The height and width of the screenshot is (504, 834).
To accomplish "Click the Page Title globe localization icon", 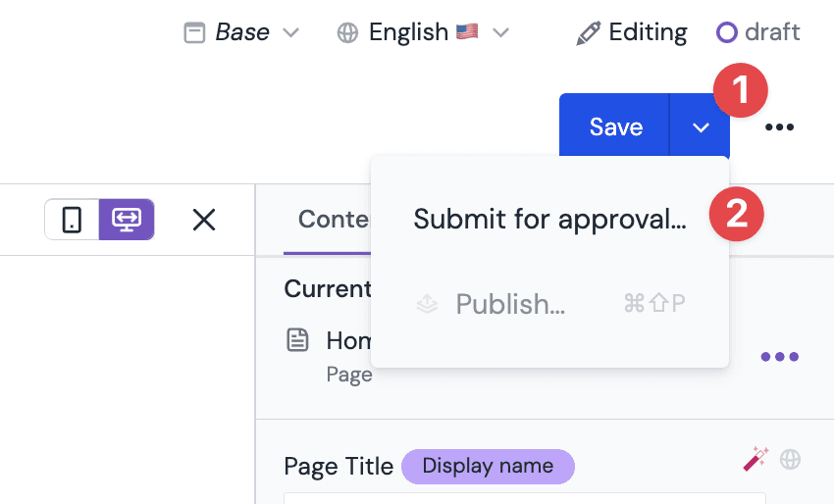I will tap(790, 459).
